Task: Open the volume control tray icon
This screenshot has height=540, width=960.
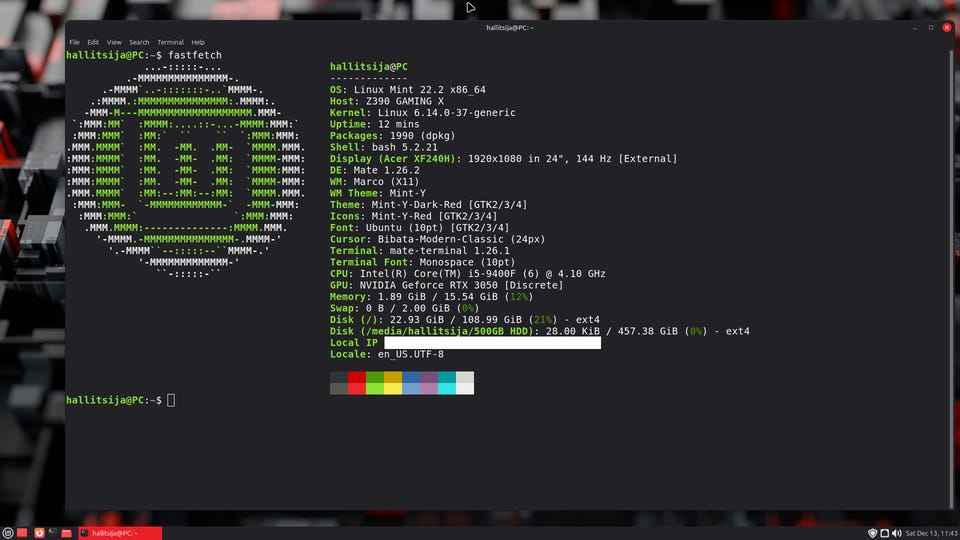Action: [897, 533]
